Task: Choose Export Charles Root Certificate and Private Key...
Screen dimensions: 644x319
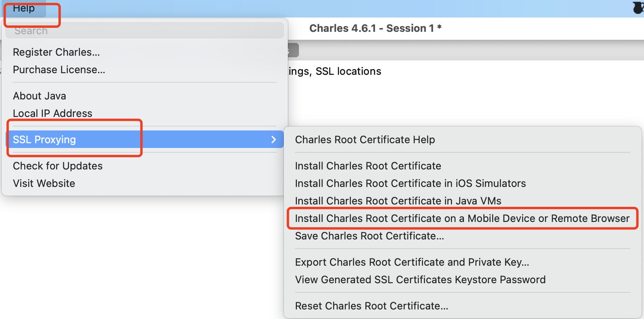Action: 463,262
